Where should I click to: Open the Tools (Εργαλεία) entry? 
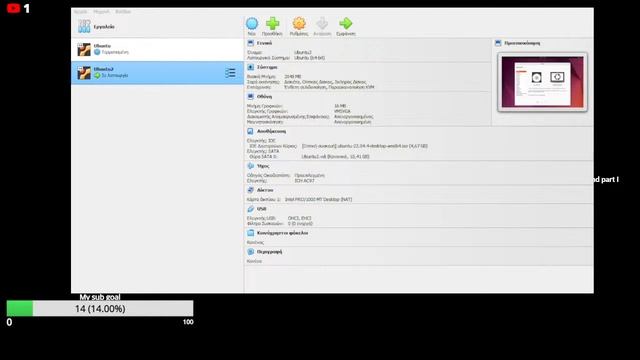point(157,27)
